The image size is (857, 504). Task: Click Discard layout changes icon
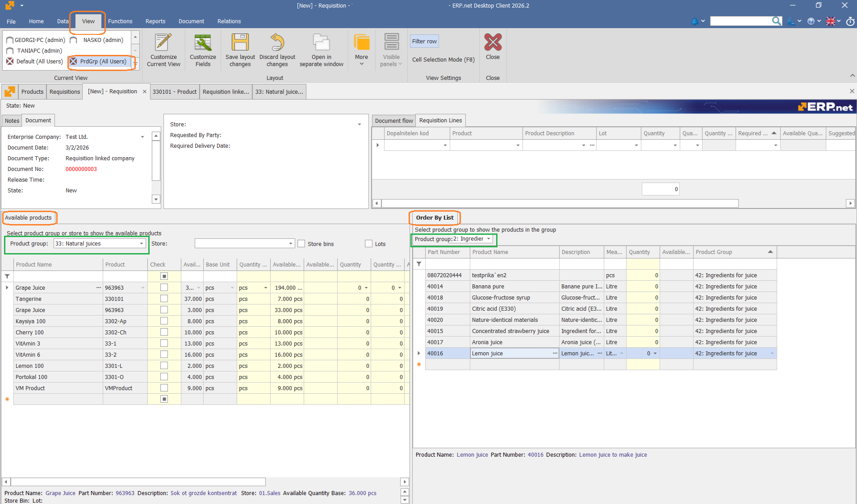(x=277, y=43)
